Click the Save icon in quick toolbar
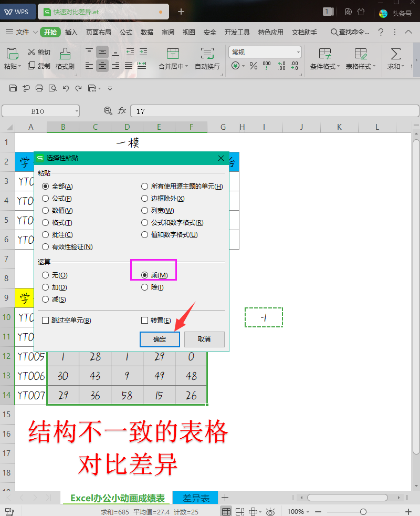 tap(13, 88)
